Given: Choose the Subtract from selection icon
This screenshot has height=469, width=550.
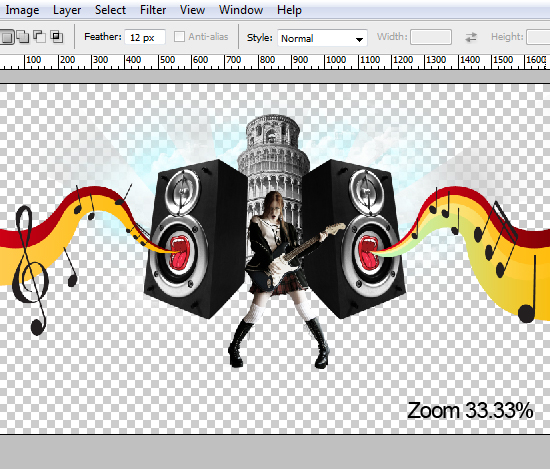Looking at the screenshot, I should 39,37.
